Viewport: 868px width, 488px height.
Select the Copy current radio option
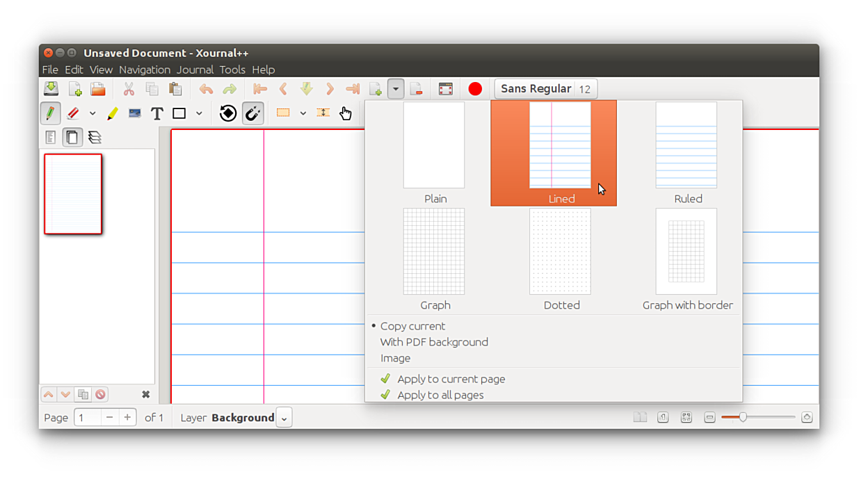(x=412, y=326)
